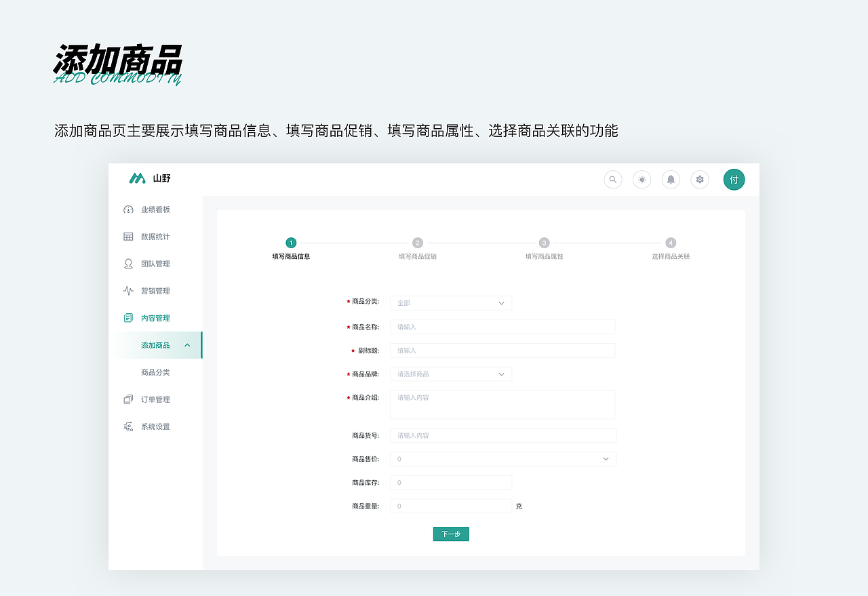This screenshot has width=868, height=596.
Task: Go to step 4 选择商品关联
Action: (671, 243)
